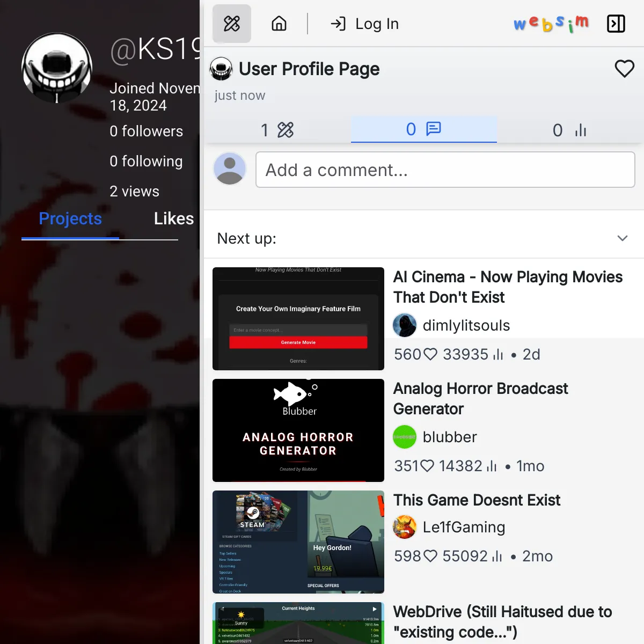Open dimlylitsouls avatar dropdown
Viewport: 644px width, 644px height.
click(405, 325)
